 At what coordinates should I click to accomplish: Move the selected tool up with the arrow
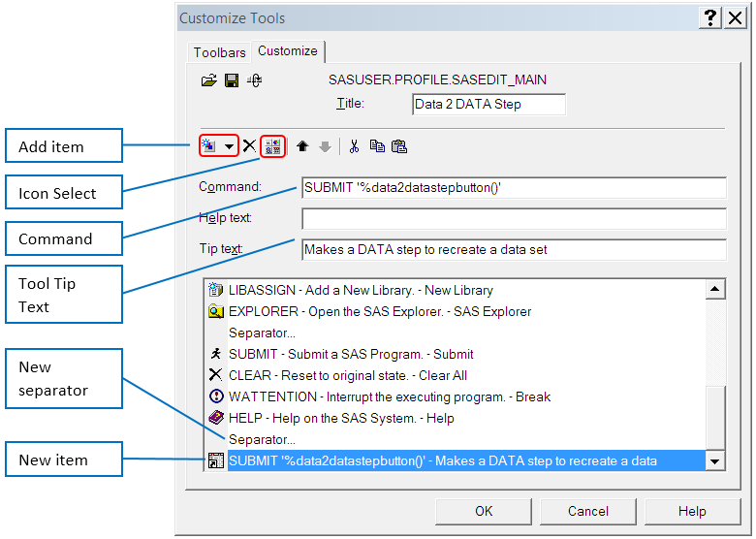click(302, 146)
